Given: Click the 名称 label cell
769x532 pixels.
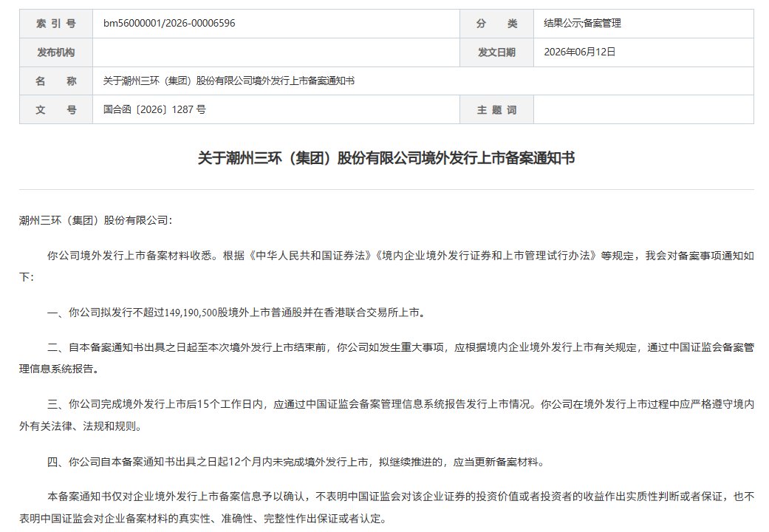Looking at the screenshot, I should (56, 81).
